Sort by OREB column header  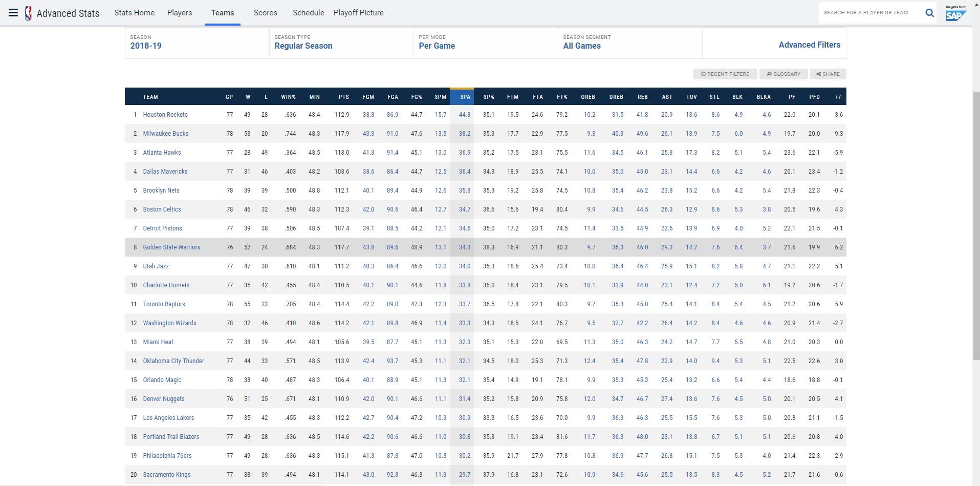pos(588,97)
